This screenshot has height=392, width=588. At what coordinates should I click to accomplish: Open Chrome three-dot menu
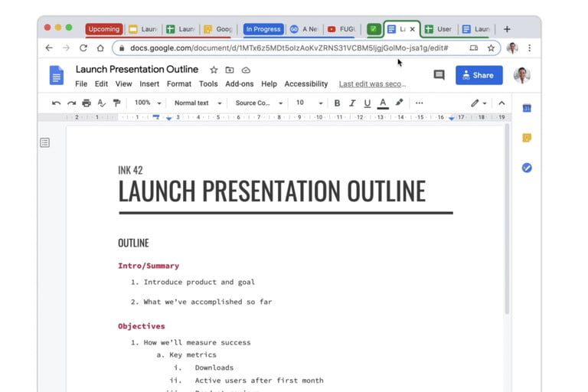tap(529, 48)
